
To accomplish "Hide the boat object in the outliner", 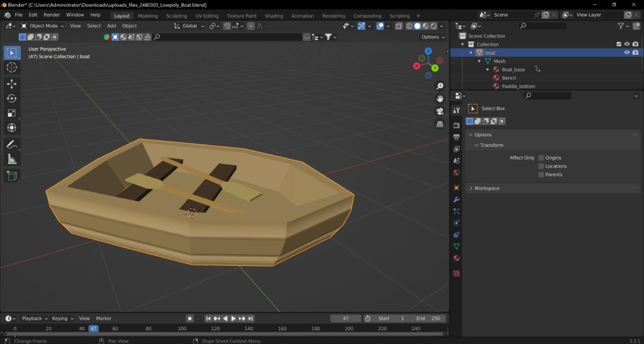I will pyautogui.click(x=626, y=53).
